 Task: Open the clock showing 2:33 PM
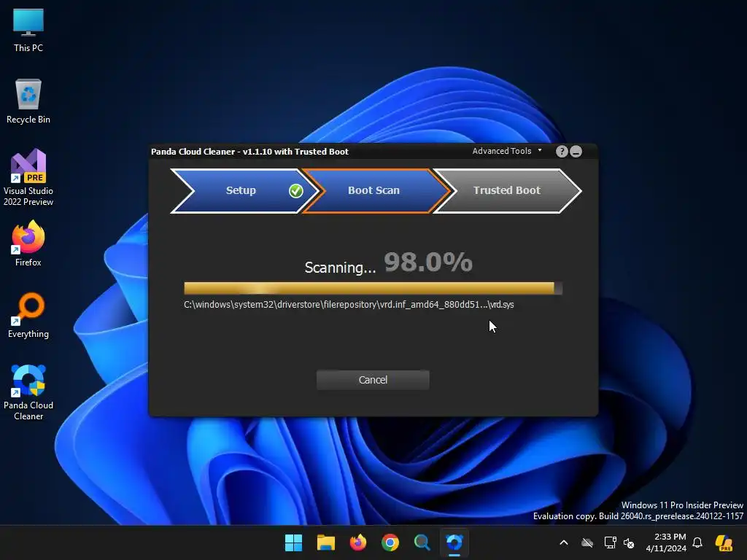pyautogui.click(x=666, y=542)
